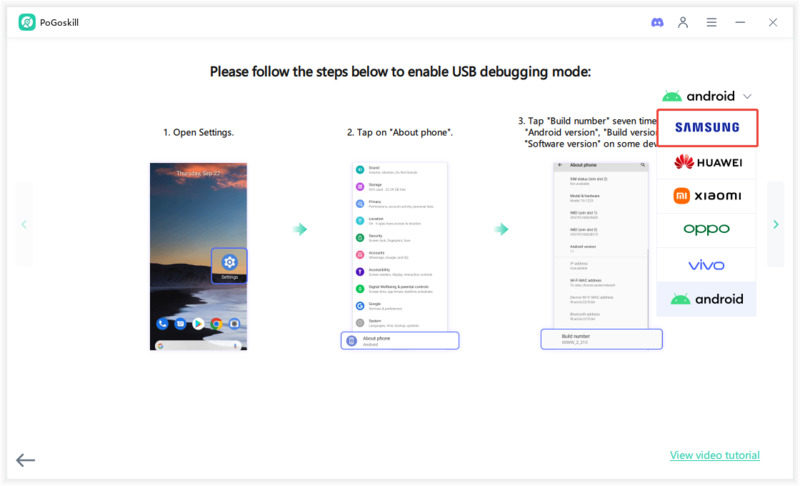Click the Settings gear on phone screenshot
800x486 pixels.
point(228,262)
